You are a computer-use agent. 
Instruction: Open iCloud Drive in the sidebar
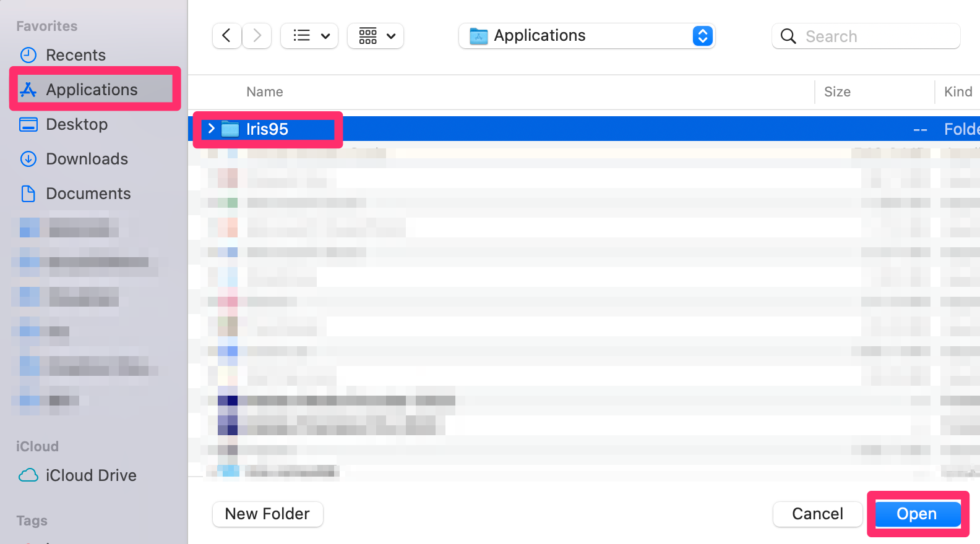pos(91,475)
